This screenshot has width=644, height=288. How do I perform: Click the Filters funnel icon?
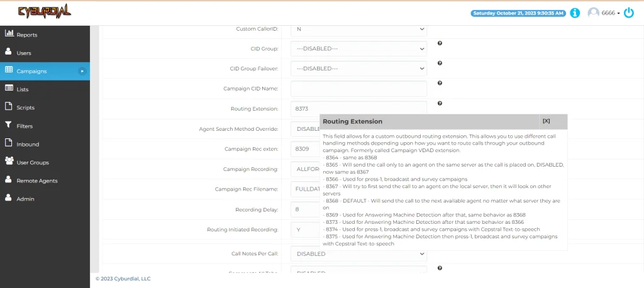click(x=8, y=125)
